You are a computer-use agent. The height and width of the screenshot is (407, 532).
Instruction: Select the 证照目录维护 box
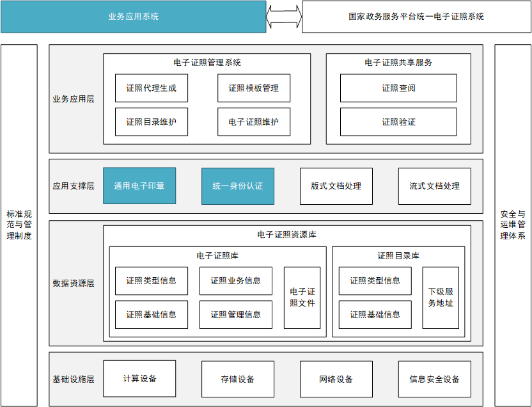coord(152,122)
